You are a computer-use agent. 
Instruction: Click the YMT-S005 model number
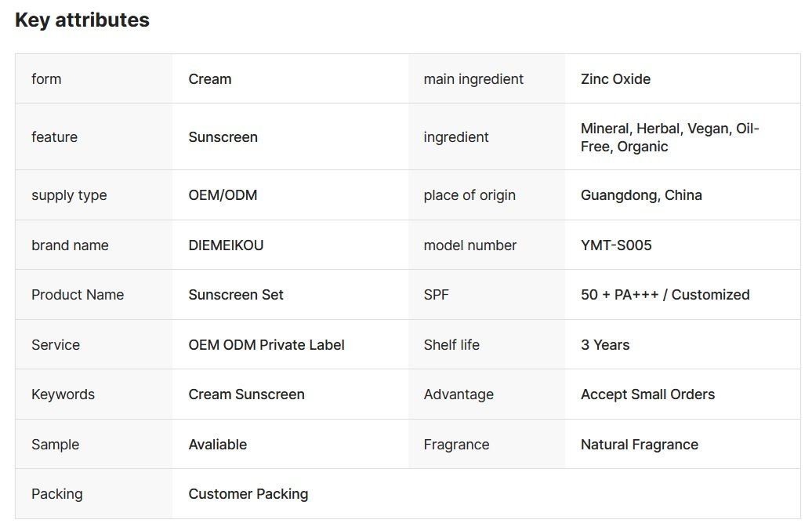[616, 245]
